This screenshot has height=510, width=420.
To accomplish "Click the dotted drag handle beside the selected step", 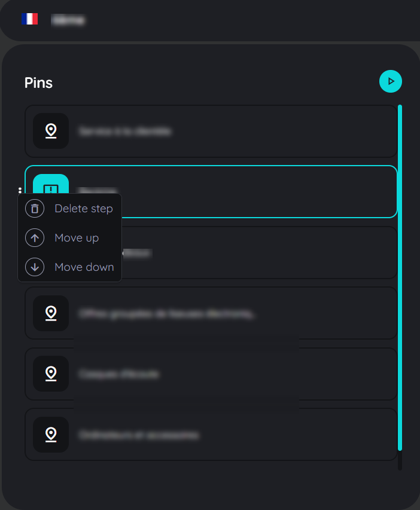I will tap(20, 191).
